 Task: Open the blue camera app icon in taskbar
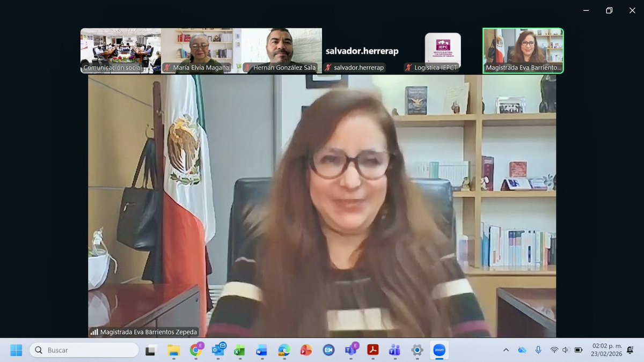pyautogui.click(x=328, y=350)
